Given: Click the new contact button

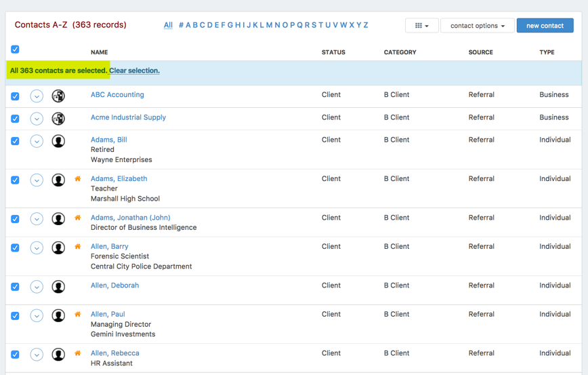Looking at the screenshot, I should click(x=545, y=26).
